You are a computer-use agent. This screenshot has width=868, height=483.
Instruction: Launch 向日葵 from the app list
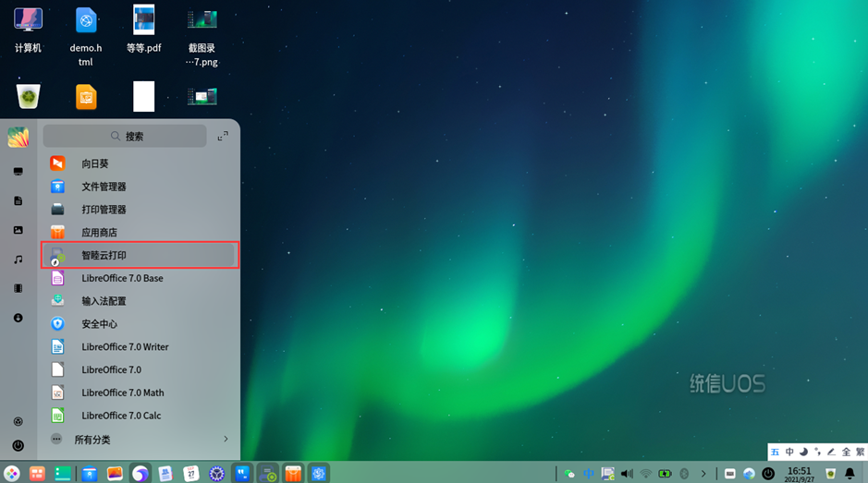point(140,163)
